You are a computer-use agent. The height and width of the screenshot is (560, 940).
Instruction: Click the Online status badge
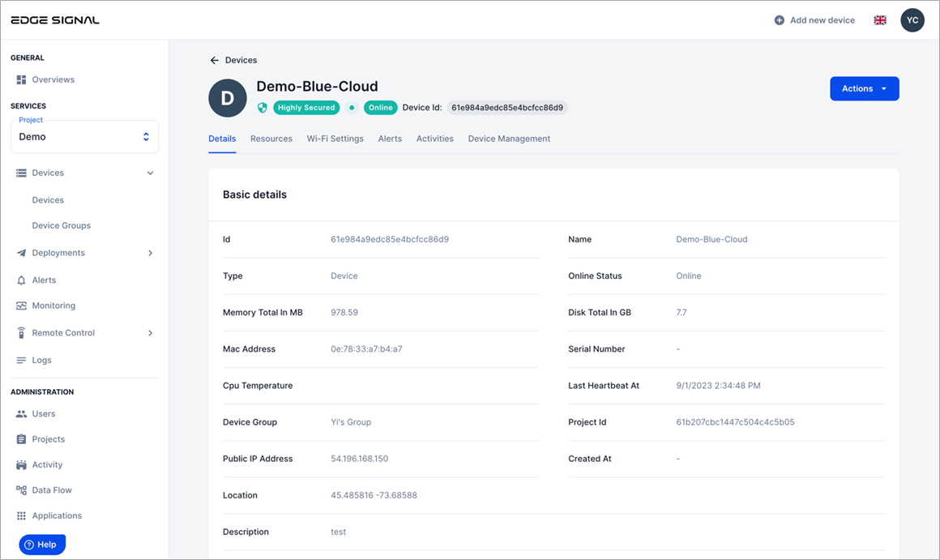point(381,108)
